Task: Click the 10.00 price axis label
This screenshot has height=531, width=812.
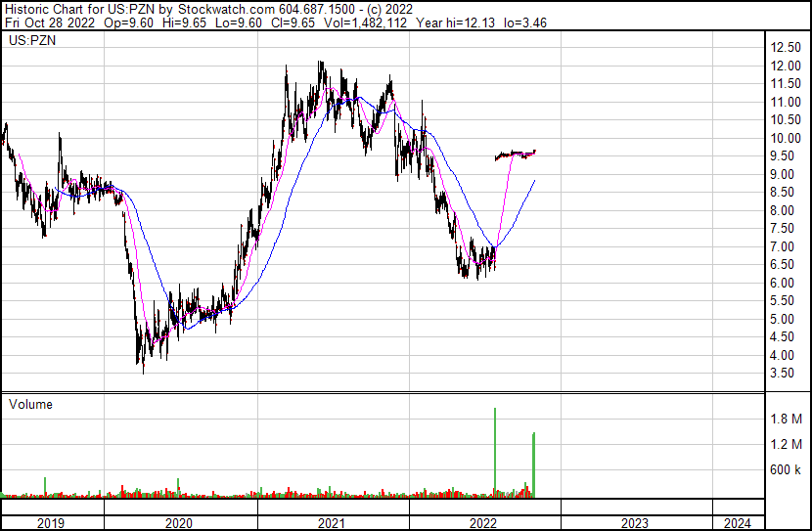Action: tap(786, 138)
